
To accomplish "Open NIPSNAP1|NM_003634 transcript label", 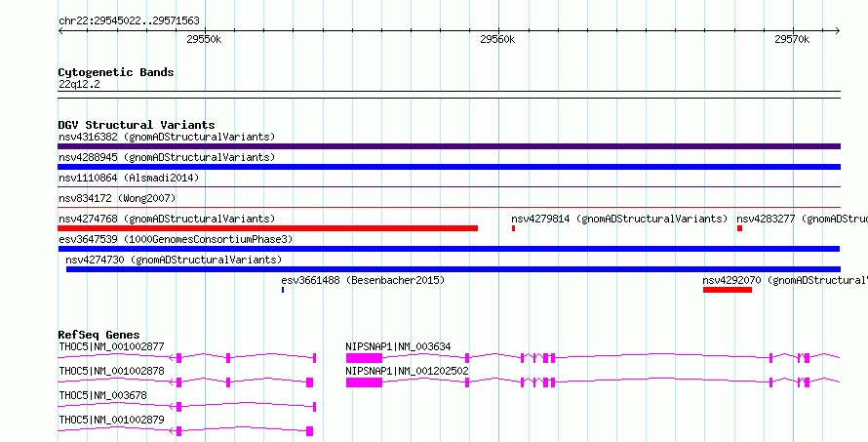I will pos(398,346).
